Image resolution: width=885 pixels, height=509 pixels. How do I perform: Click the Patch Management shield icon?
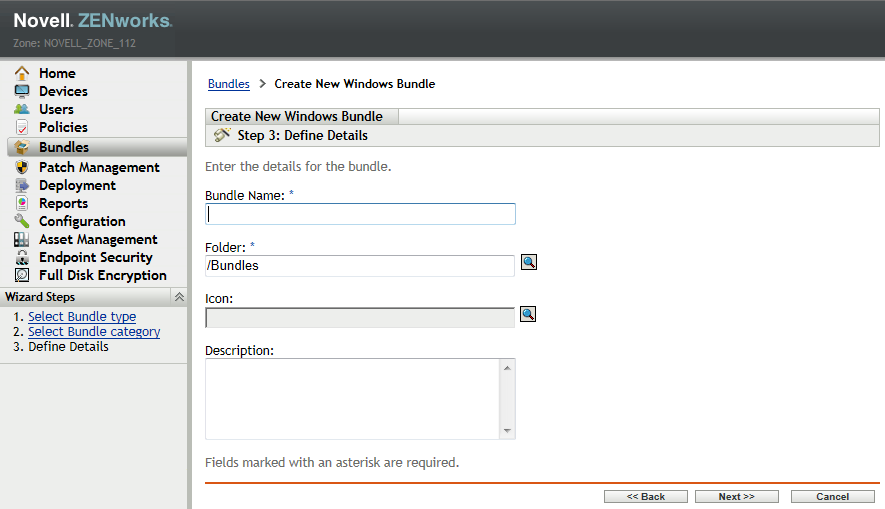[21, 167]
